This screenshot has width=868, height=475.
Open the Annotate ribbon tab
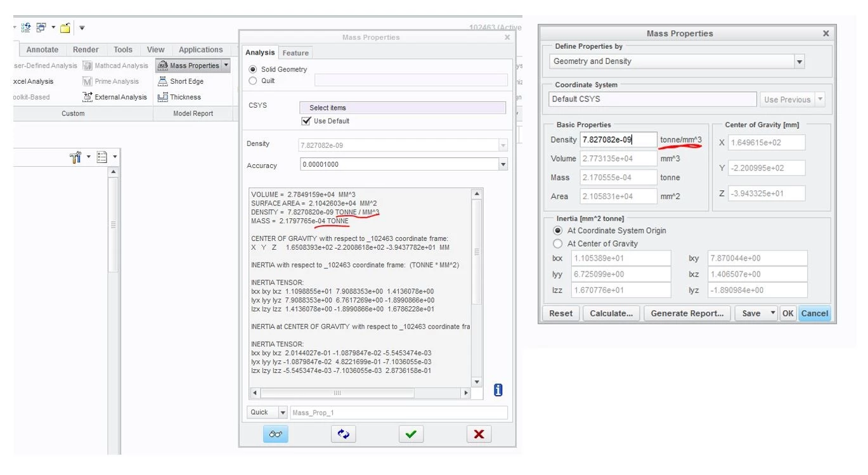click(x=42, y=49)
